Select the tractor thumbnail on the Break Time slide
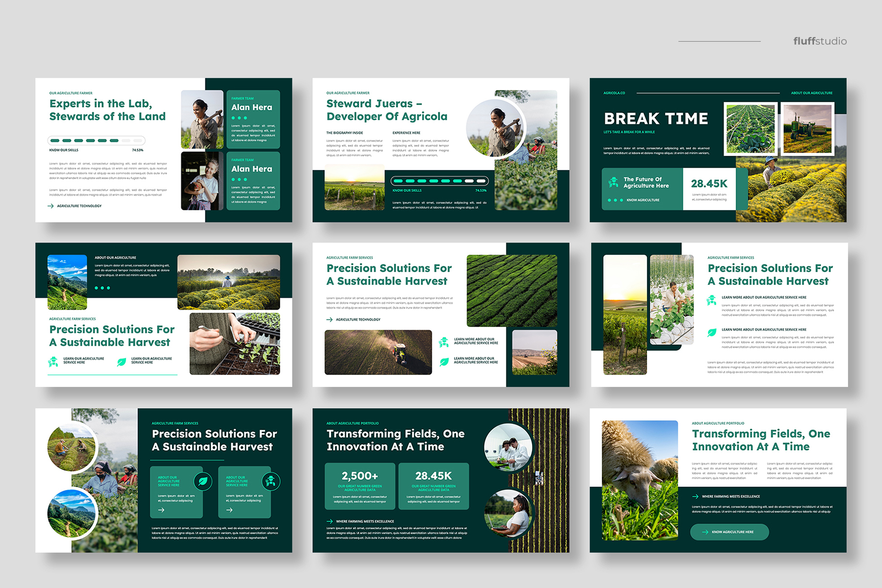 [807, 128]
